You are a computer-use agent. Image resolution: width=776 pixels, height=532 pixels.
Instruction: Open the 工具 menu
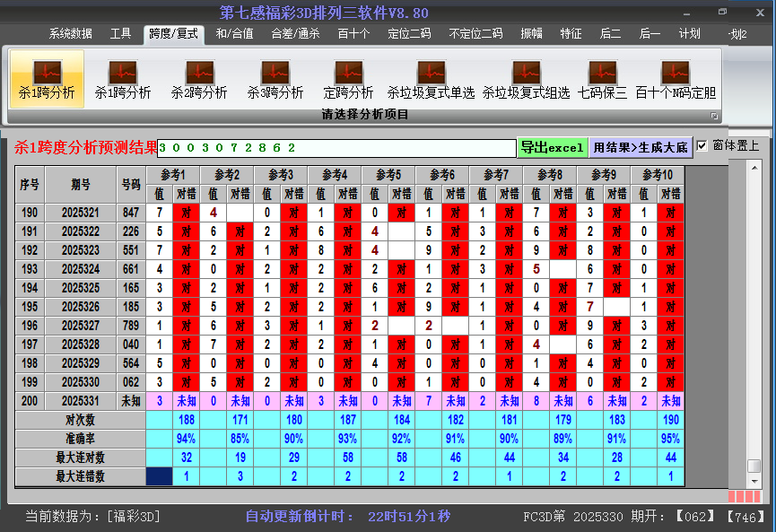(x=119, y=34)
